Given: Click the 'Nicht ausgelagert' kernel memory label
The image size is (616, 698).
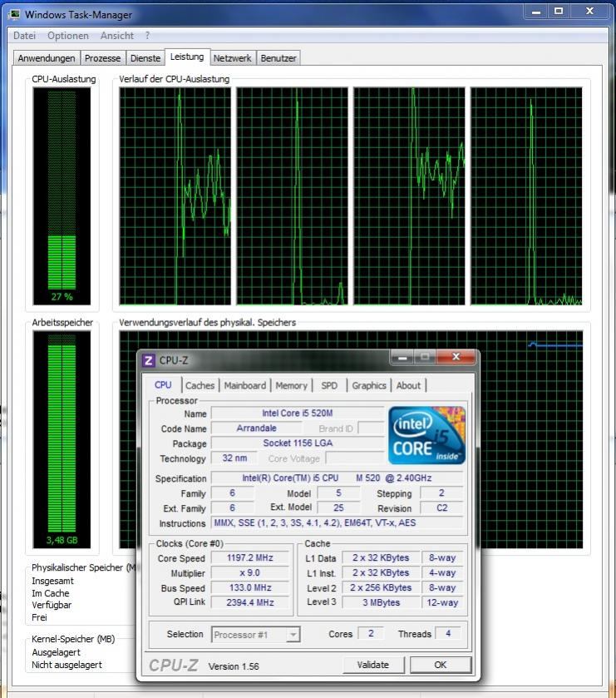Looking at the screenshot, I should pyautogui.click(x=67, y=665).
